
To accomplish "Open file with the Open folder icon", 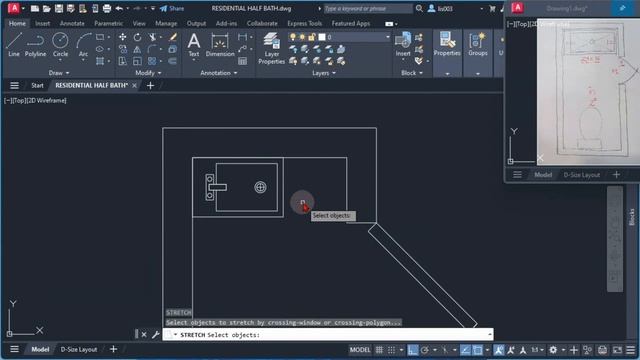I will (x=47, y=8).
